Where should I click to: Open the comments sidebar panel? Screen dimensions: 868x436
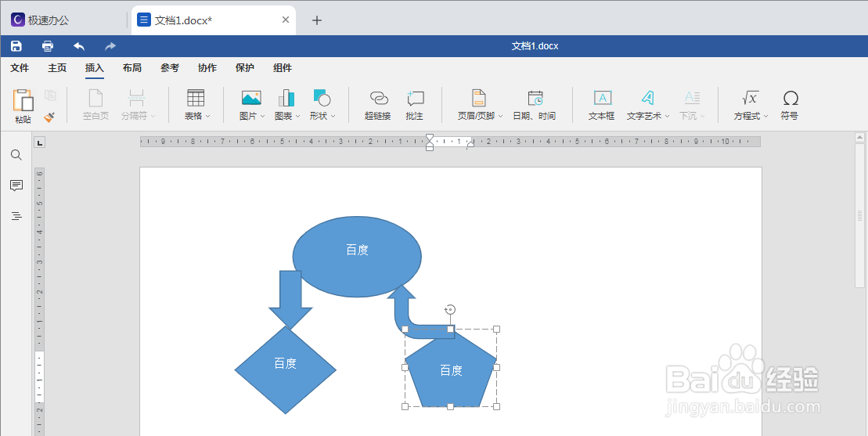tap(16, 186)
